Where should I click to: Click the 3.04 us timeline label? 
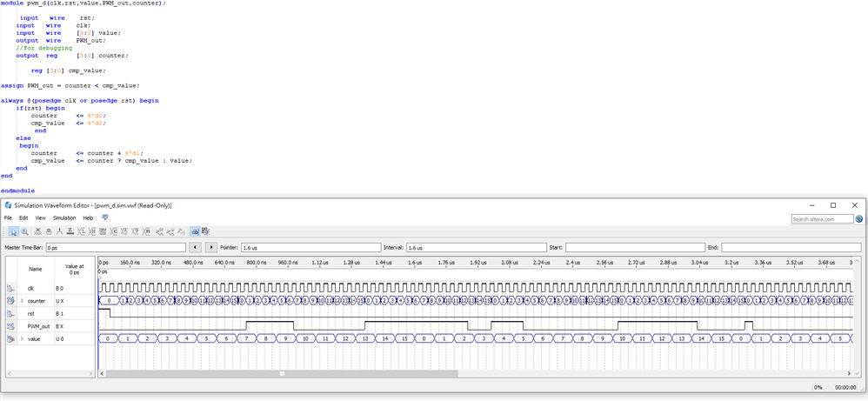point(699,263)
